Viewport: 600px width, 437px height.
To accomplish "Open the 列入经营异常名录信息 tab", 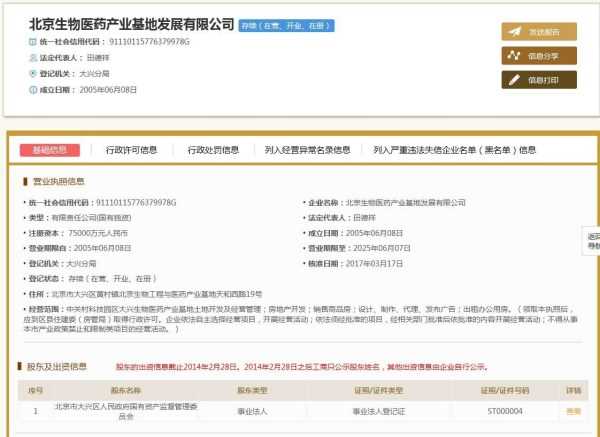I will coord(307,150).
